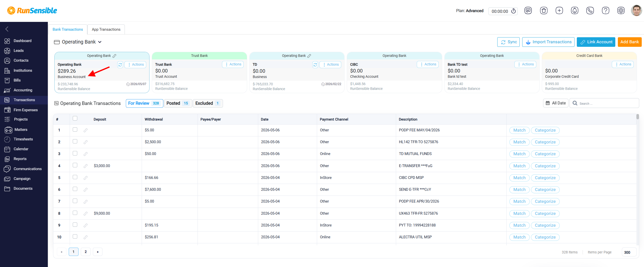
Task: Click Import Transactions button
Action: click(x=548, y=42)
